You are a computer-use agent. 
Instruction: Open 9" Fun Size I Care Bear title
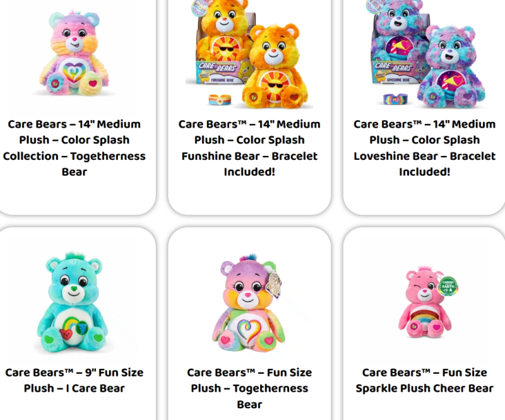click(74, 380)
